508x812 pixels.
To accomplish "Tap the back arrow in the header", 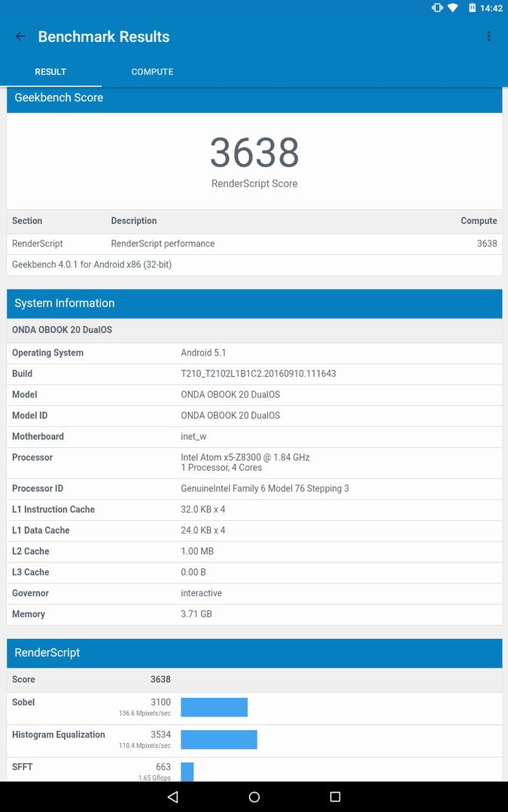I will [x=20, y=36].
